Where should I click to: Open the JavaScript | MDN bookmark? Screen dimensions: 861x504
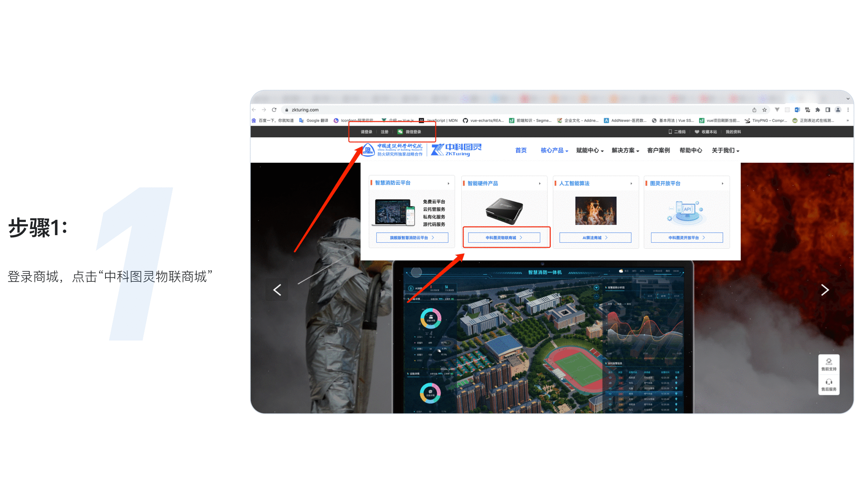pos(438,120)
